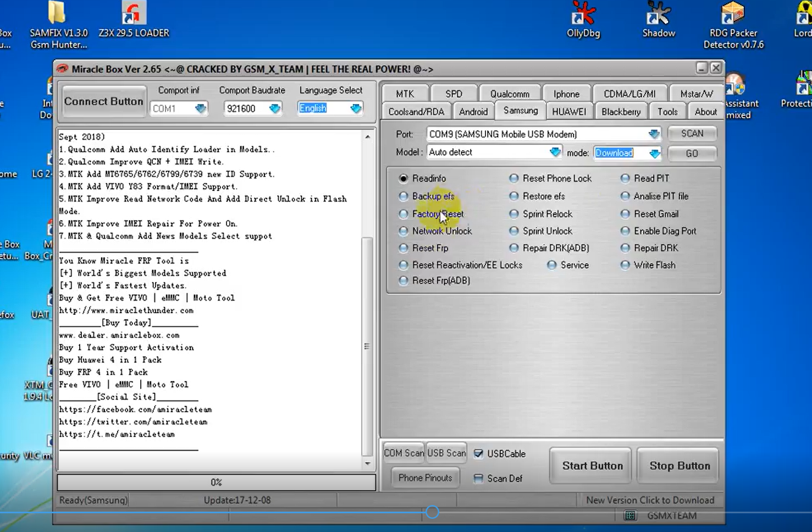812x532 pixels.
Task: Select Reset Reactivation/EE Locks option
Action: pyautogui.click(x=404, y=265)
